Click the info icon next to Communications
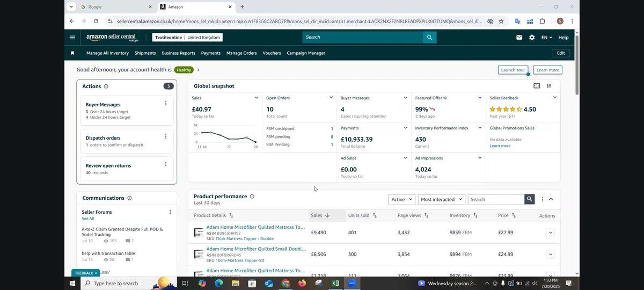The image size is (644, 290). point(129,198)
